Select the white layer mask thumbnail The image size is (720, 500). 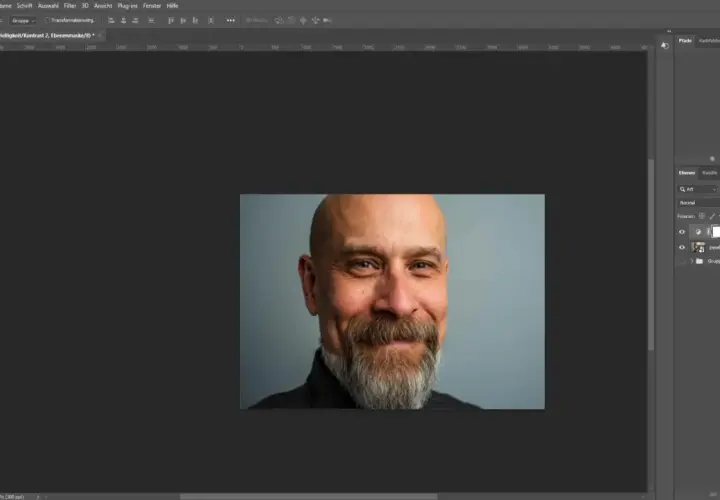[x=716, y=232]
